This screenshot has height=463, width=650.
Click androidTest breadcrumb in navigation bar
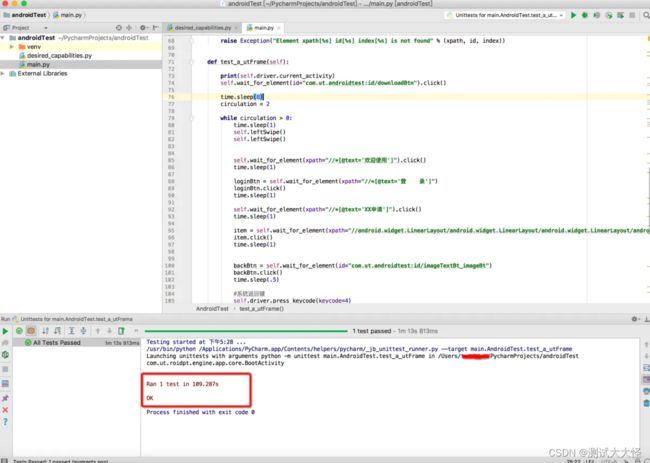[25, 15]
